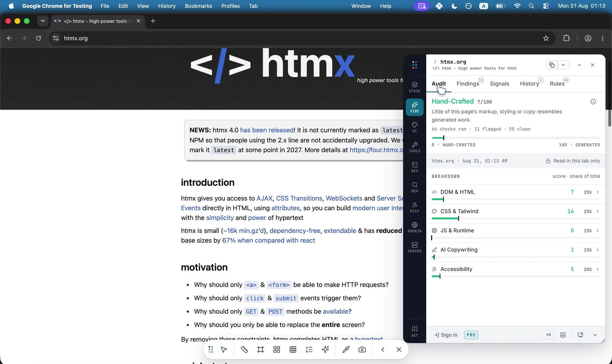Open the footer chevron-down menu
The width and height of the screenshot is (612, 364).
coord(595,335)
